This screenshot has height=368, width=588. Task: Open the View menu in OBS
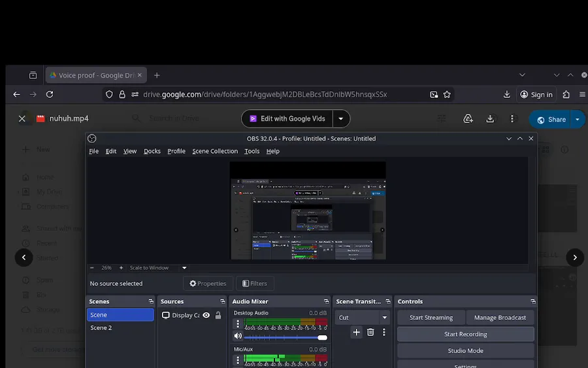[x=130, y=151]
